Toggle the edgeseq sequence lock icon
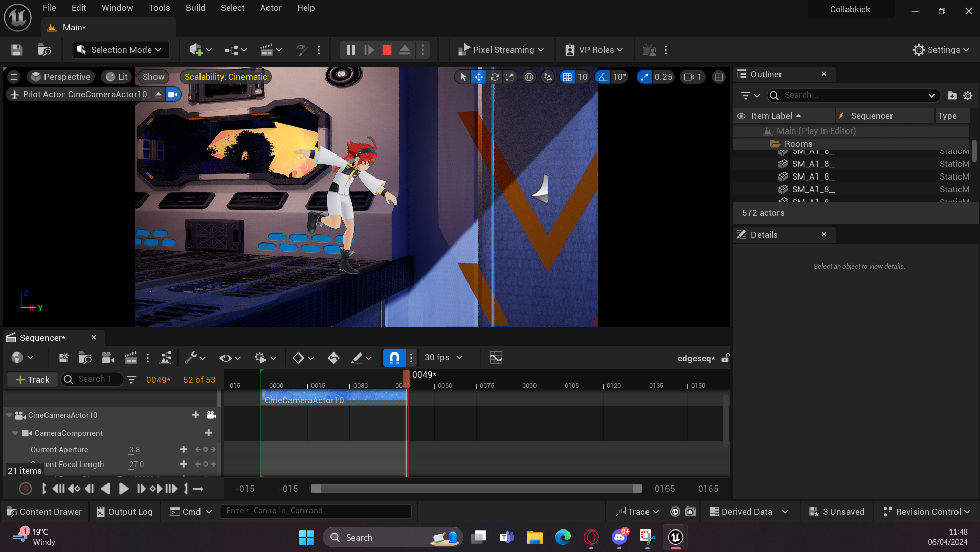The height and width of the screenshot is (552, 980). pyautogui.click(x=725, y=358)
